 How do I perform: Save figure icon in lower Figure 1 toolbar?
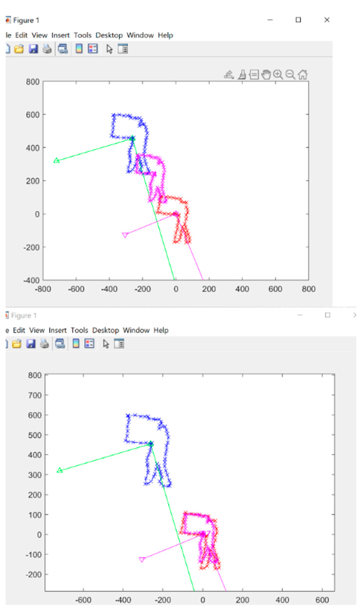31,344
